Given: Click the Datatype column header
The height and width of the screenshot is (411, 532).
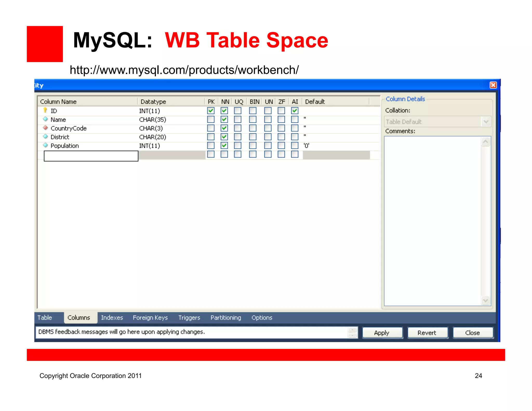Looking at the screenshot, I should [171, 102].
